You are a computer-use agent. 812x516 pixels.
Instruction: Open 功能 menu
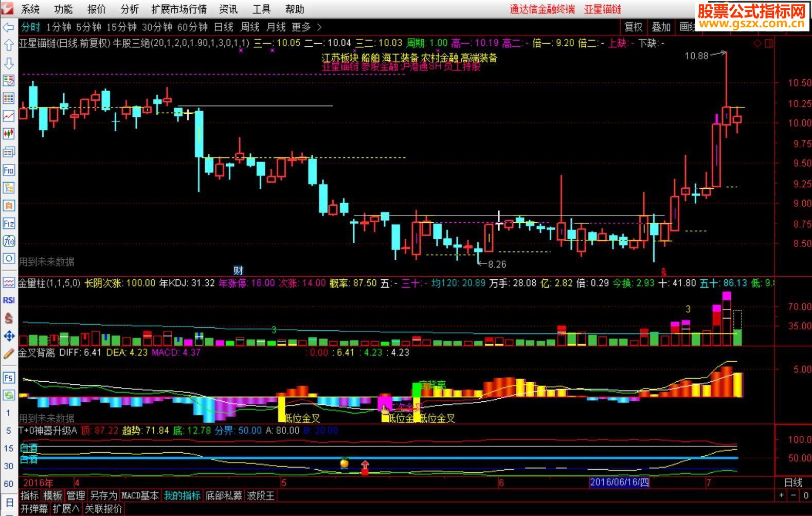pyautogui.click(x=63, y=9)
